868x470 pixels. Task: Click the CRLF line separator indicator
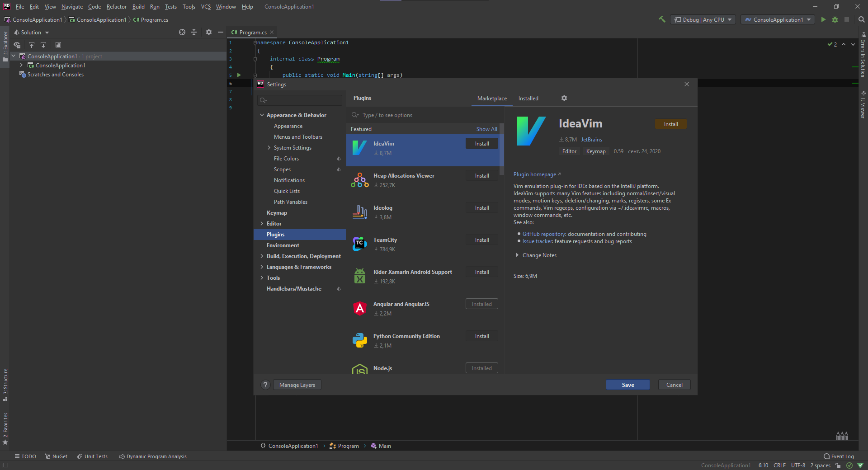(x=779, y=465)
